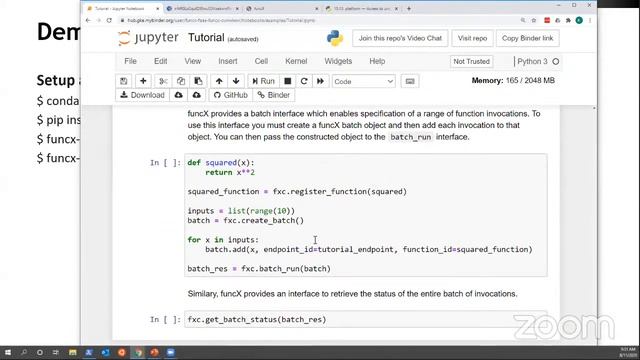Click the browser zoom magnifier icon
The width and height of the screenshot is (640, 360).
523,20
